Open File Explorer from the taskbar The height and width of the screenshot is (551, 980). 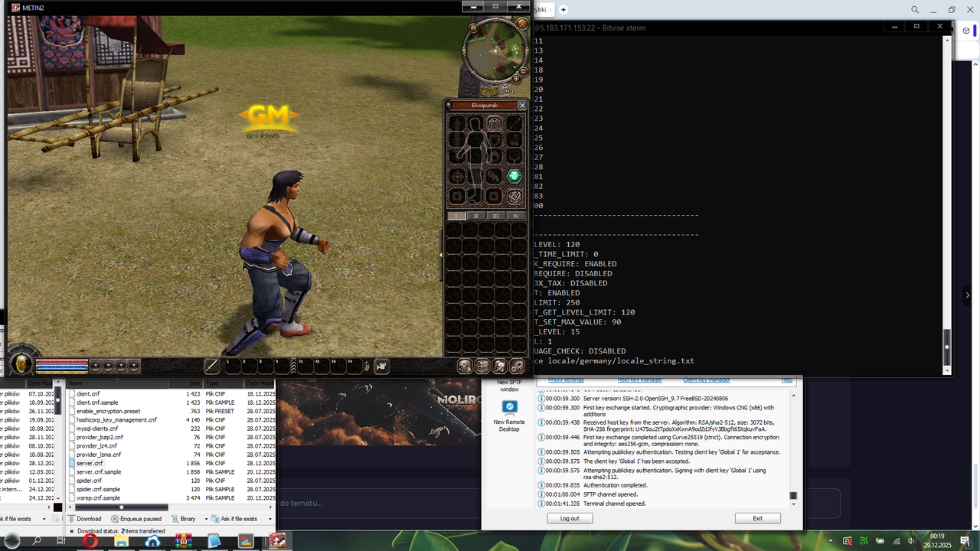coord(121,541)
